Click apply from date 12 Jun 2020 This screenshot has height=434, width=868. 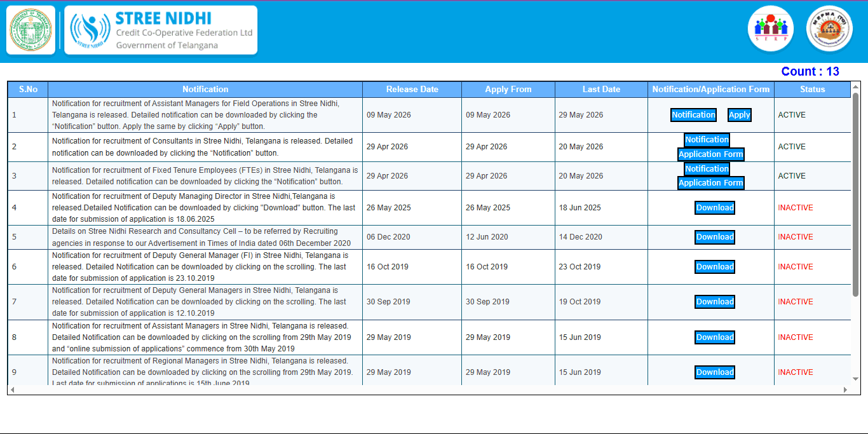pos(487,237)
